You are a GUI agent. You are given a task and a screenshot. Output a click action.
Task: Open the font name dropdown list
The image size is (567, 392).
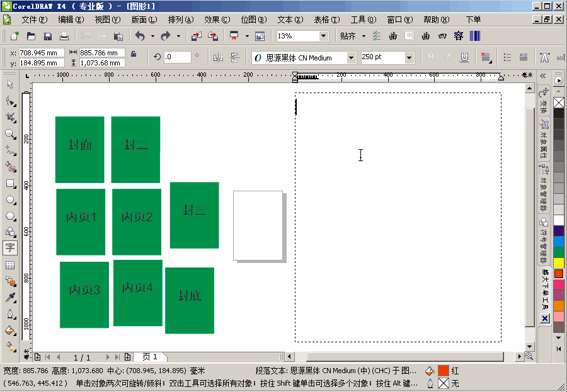point(351,58)
